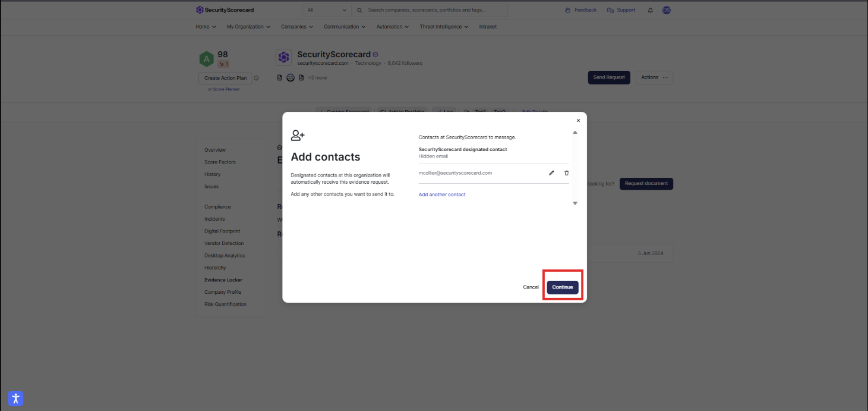Open Company Profile in the sidebar

[x=223, y=292]
